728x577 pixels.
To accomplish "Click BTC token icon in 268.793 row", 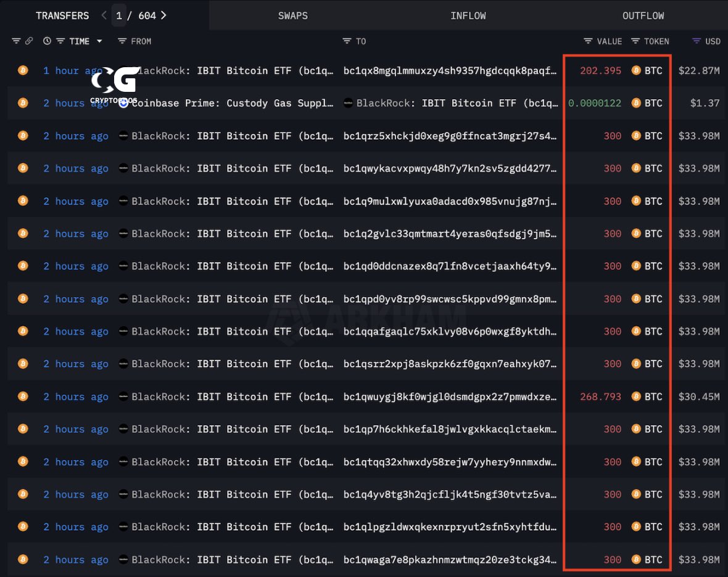I will (636, 396).
